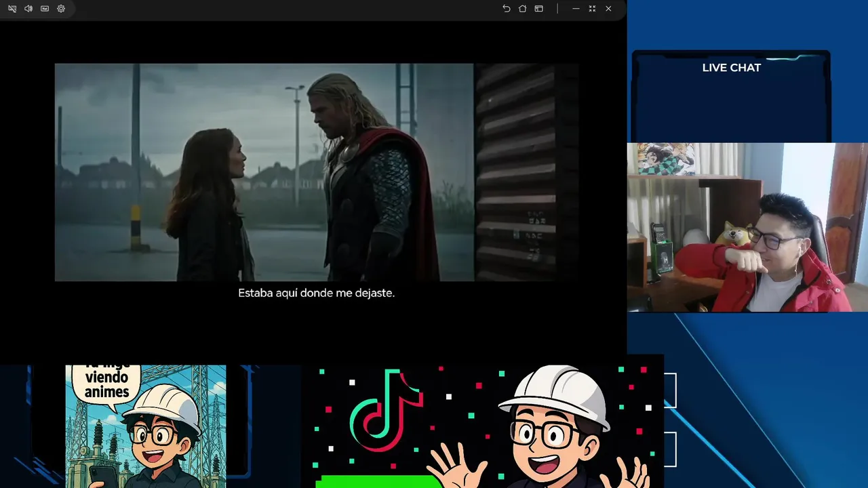Click the screen-off icon in top-left toolbar

[x=12, y=9]
